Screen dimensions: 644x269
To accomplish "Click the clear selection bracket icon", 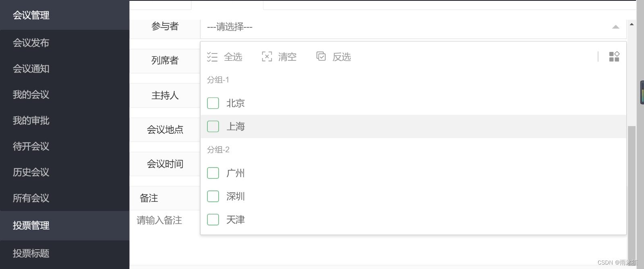I will point(267,57).
